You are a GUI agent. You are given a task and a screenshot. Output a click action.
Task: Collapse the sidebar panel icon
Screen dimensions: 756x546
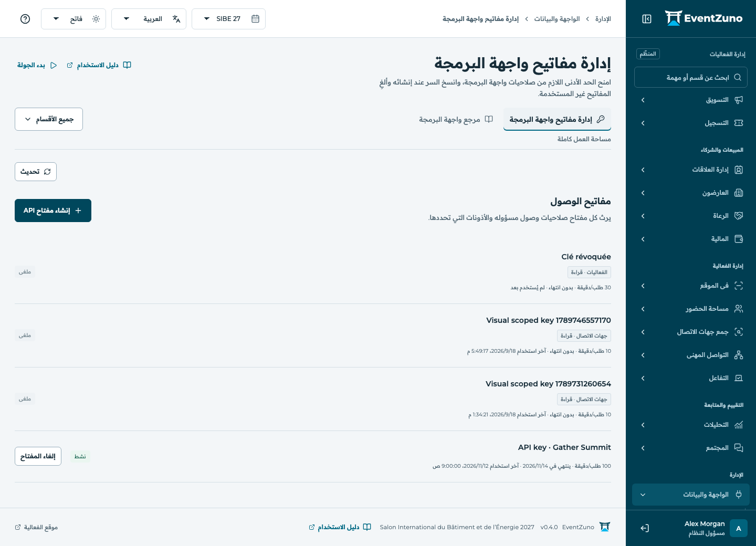(x=647, y=19)
